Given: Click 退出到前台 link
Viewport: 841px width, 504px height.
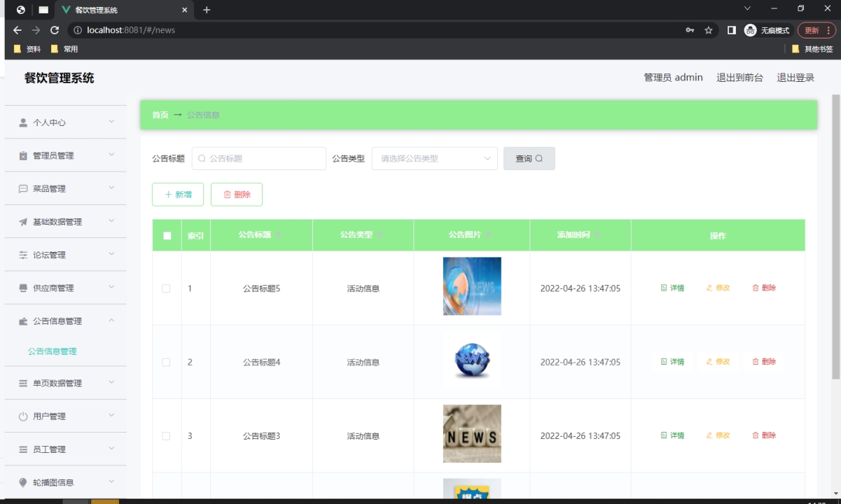Looking at the screenshot, I should pos(739,78).
